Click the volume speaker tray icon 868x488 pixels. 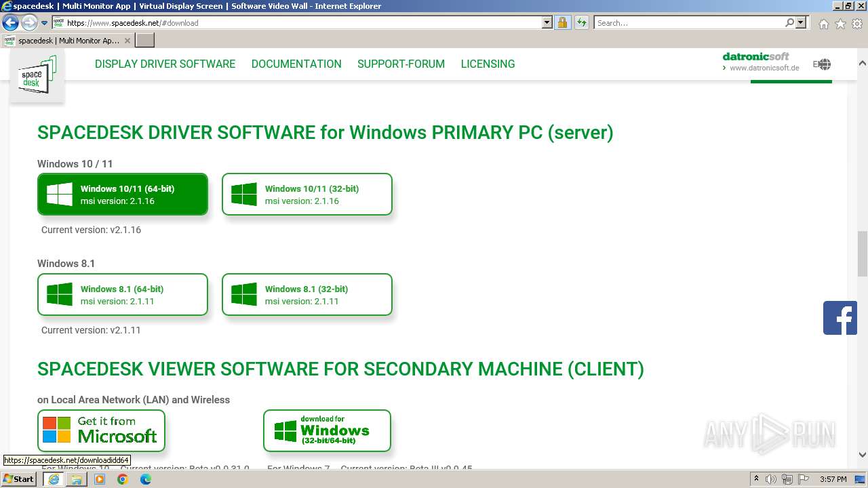771,479
